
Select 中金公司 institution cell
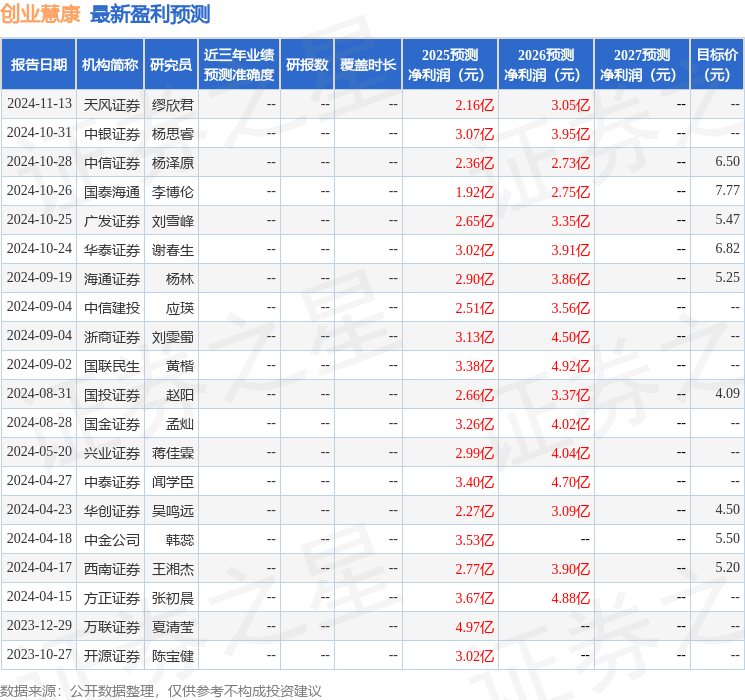point(112,540)
